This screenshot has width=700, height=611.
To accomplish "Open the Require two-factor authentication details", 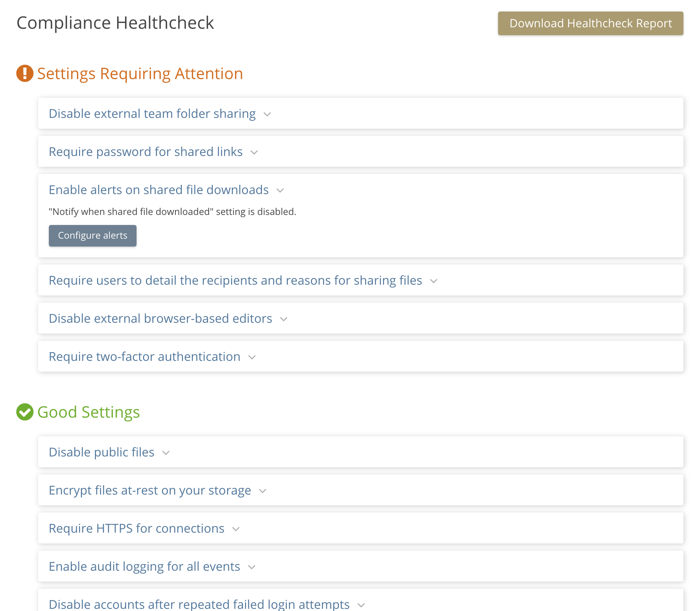I will [x=144, y=357].
